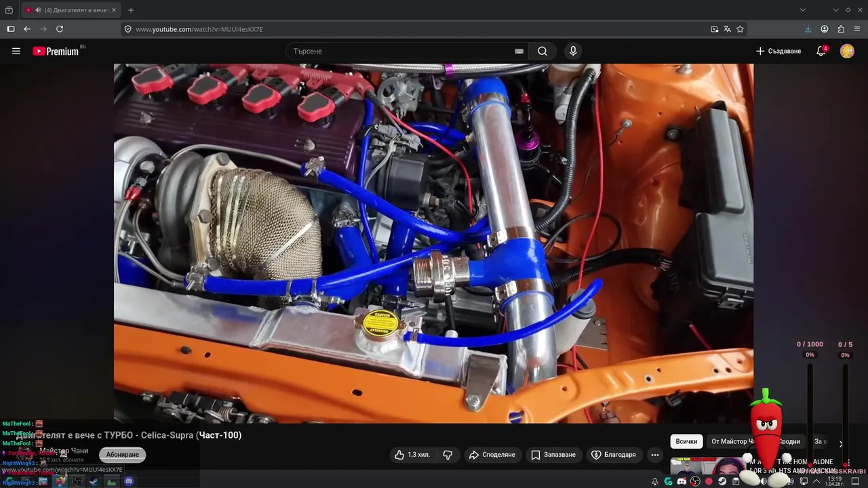The width and height of the screenshot is (868, 488).
Task: Open the browser profile account icon
Action: [825, 29]
